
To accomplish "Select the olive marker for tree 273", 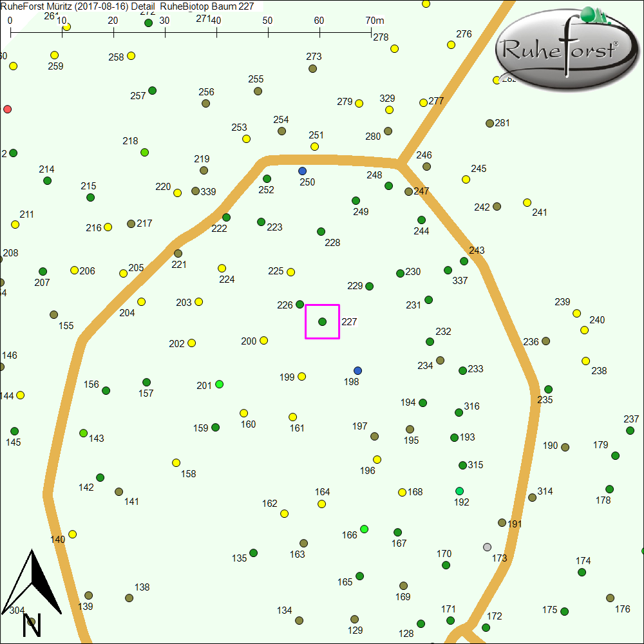I will point(312,68).
